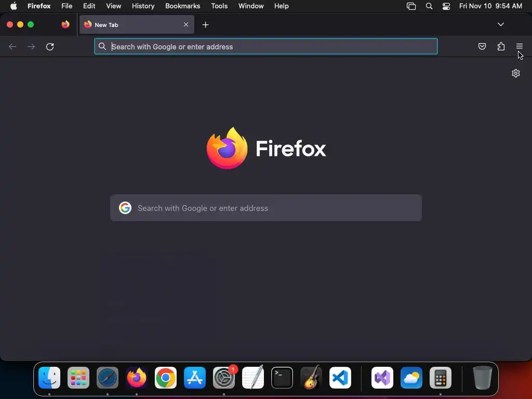Go forward one page

point(31,46)
